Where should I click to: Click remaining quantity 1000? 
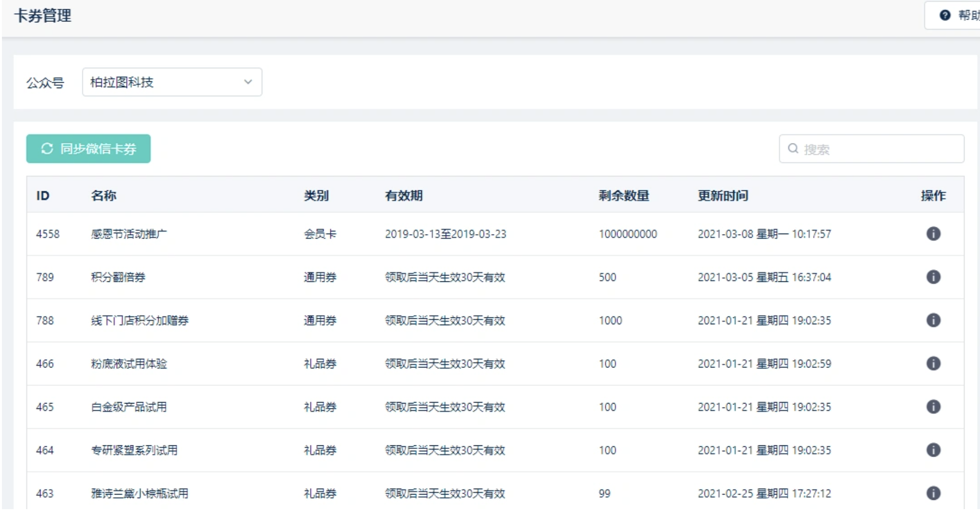click(610, 321)
